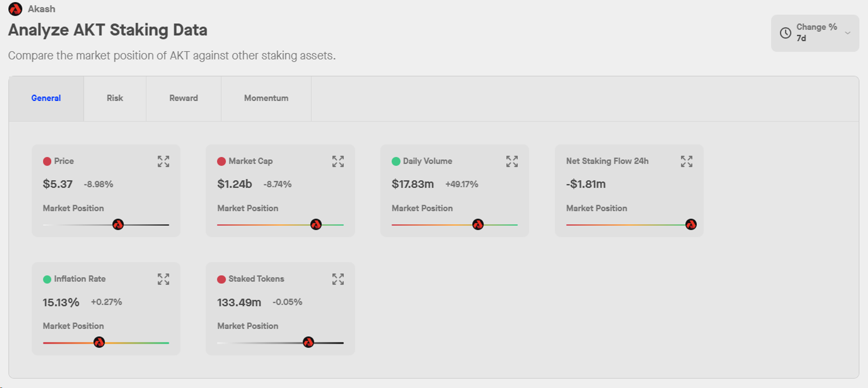
Task: Click the Staked Tokens card title
Action: point(256,279)
